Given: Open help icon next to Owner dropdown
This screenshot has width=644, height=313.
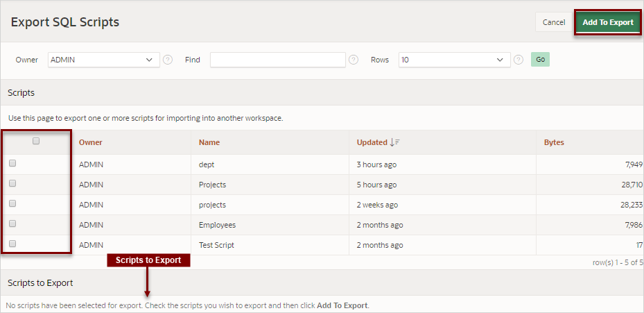Looking at the screenshot, I should (x=168, y=60).
